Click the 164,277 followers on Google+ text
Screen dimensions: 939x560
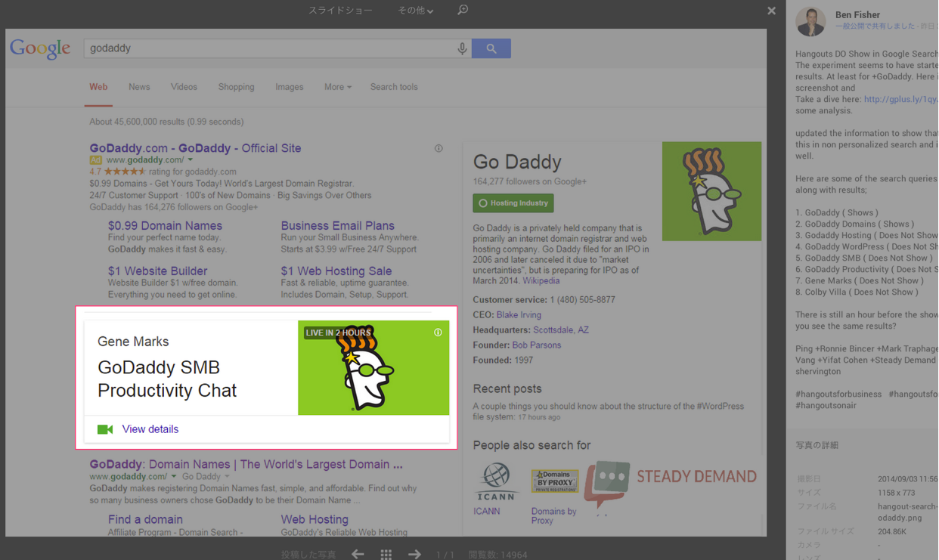(530, 181)
